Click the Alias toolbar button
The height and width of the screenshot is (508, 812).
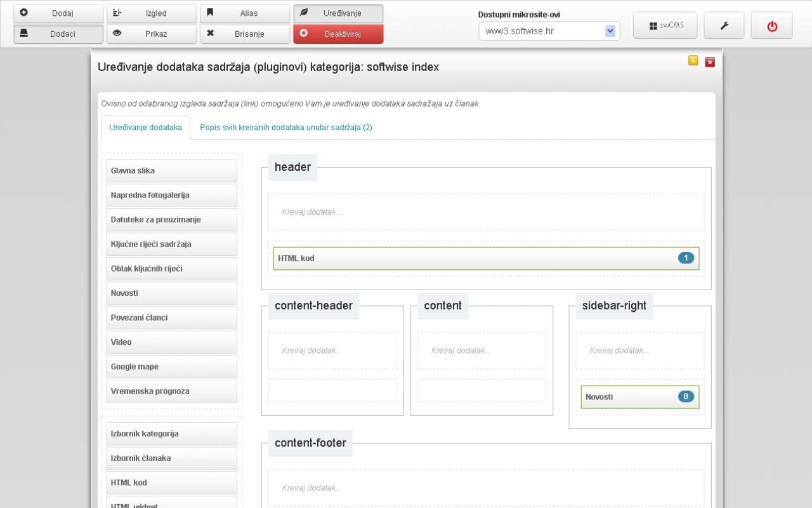tap(245, 13)
